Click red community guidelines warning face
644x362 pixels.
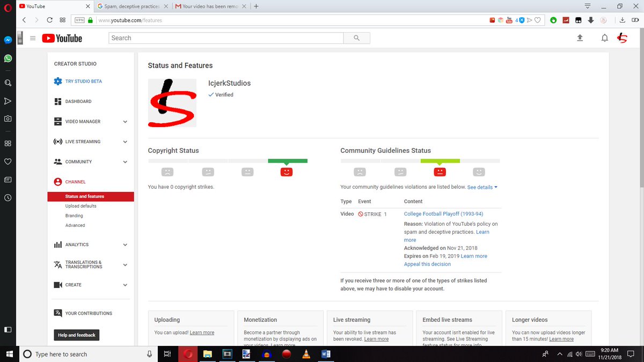click(x=440, y=172)
